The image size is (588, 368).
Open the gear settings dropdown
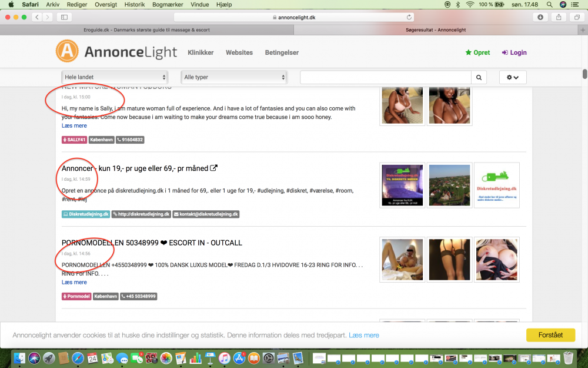tap(513, 77)
